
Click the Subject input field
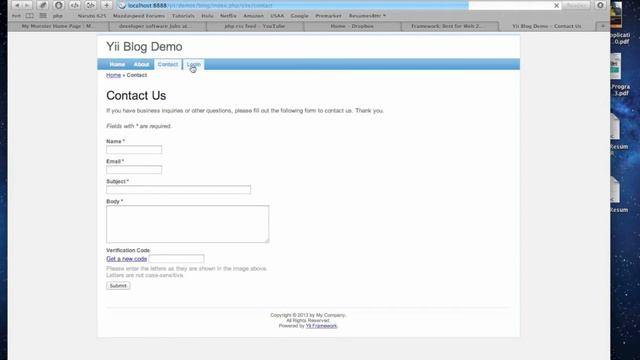click(178, 189)
